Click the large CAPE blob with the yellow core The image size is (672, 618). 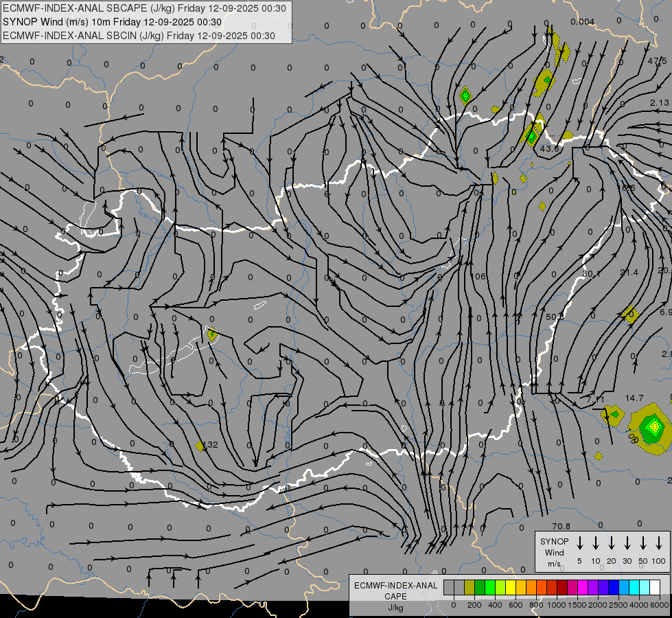(652, 428)
